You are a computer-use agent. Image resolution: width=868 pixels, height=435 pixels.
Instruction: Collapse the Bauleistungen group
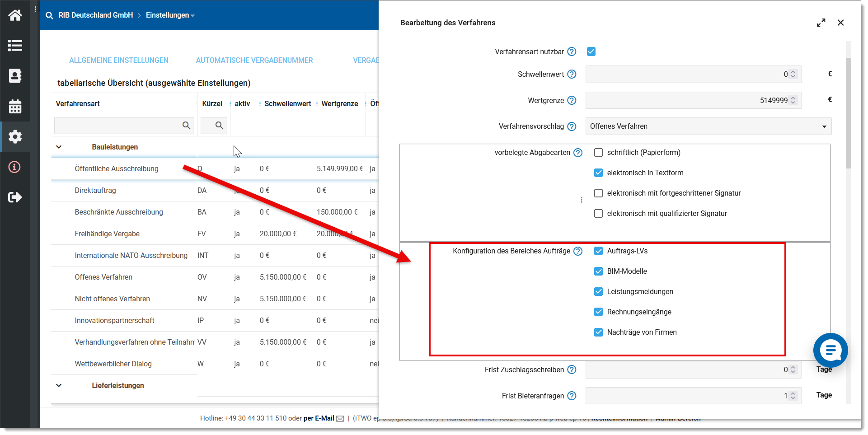point(59,147)
